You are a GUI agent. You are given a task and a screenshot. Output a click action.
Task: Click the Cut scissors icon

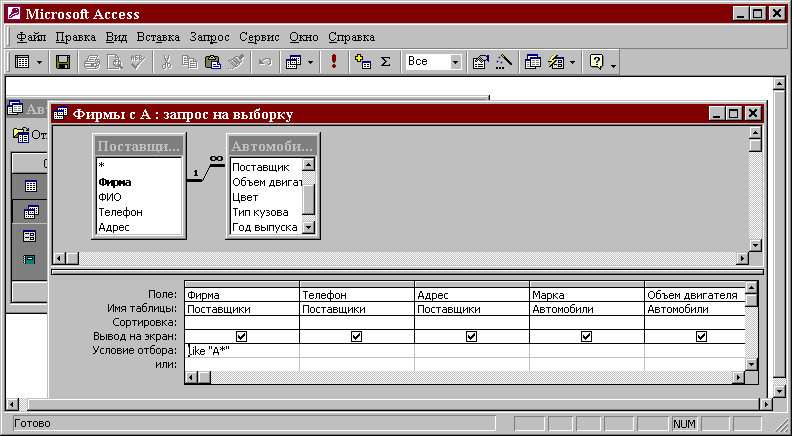coord(167,62)
